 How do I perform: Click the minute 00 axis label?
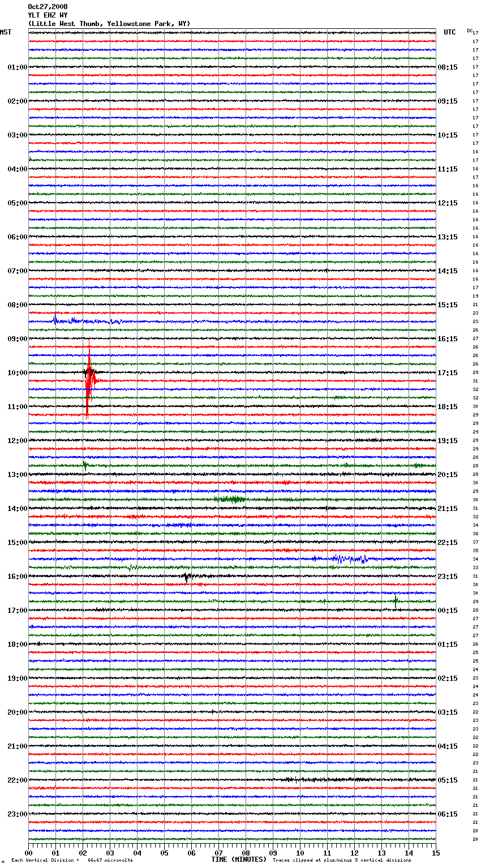(28, 853)
